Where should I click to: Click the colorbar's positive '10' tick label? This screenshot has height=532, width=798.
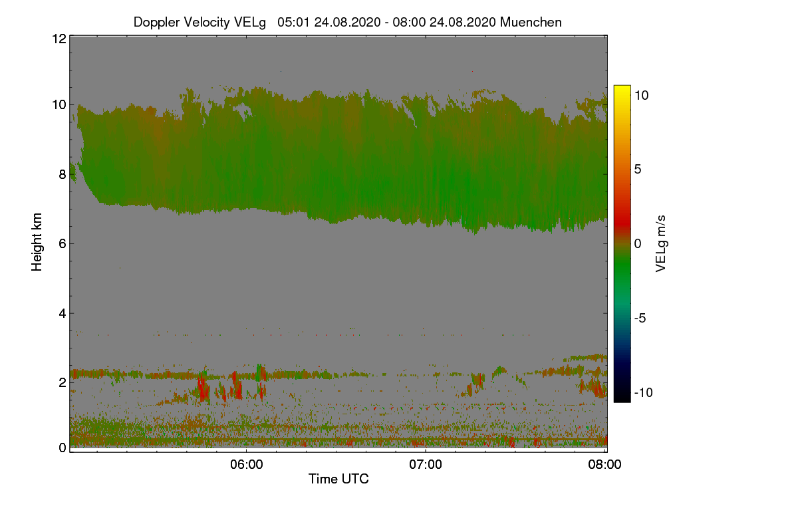(x=642, y=95)
